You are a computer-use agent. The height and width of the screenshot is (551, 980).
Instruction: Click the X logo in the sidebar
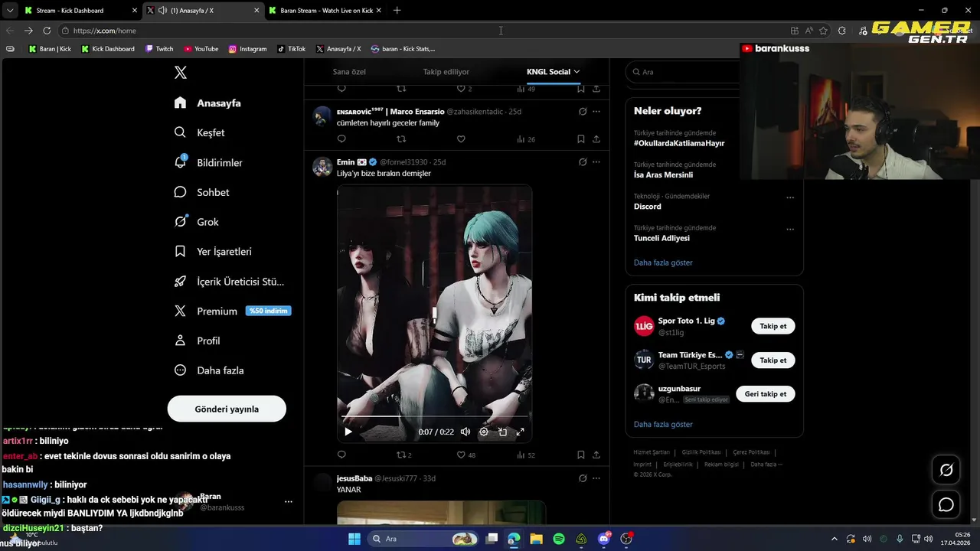[181, 73]
